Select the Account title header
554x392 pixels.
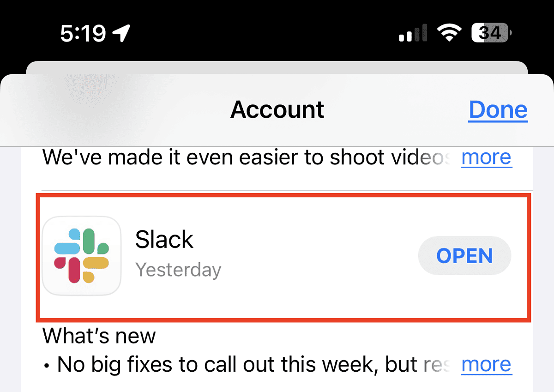[277, 109]
